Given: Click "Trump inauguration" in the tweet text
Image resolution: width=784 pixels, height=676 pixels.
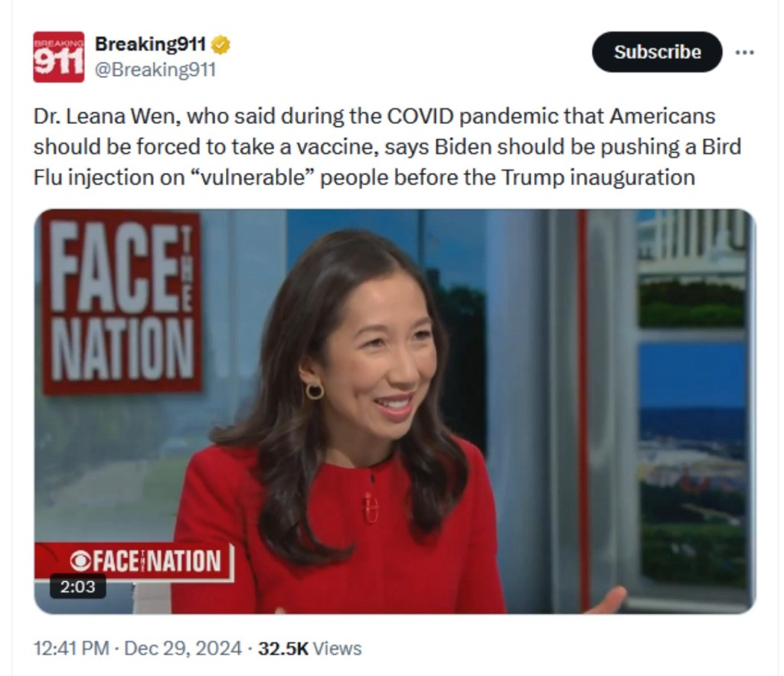Looking at the screenshot, I should pyautogui.click(x=598, y=178).
